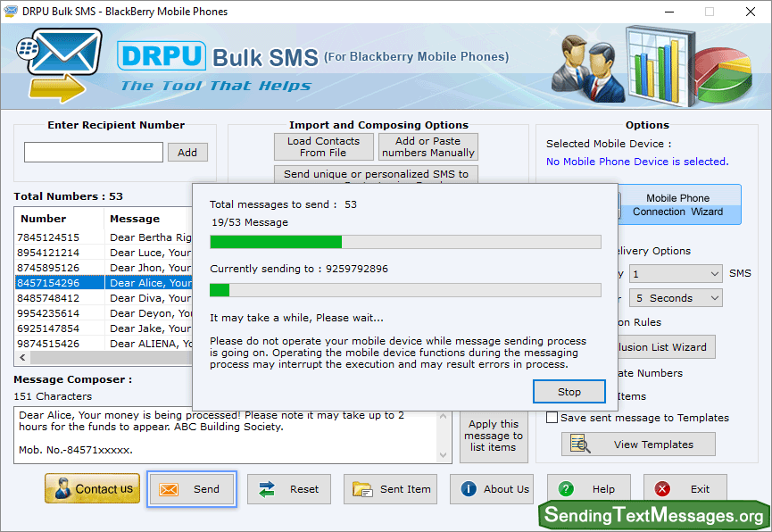Viewport: 772px width, 532px height.
Task: Click the Help button label
Action: [x=603, y=489]
